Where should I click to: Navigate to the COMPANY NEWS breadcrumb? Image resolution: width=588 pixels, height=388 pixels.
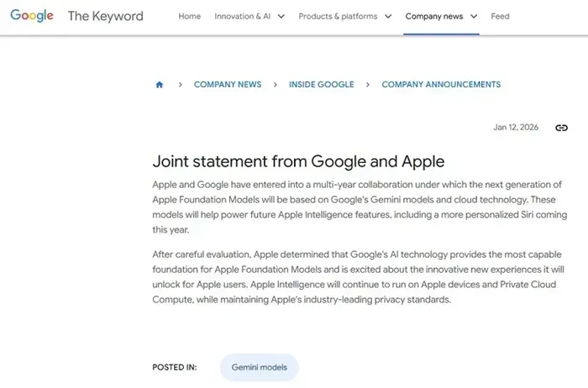(x=227, y=85)
